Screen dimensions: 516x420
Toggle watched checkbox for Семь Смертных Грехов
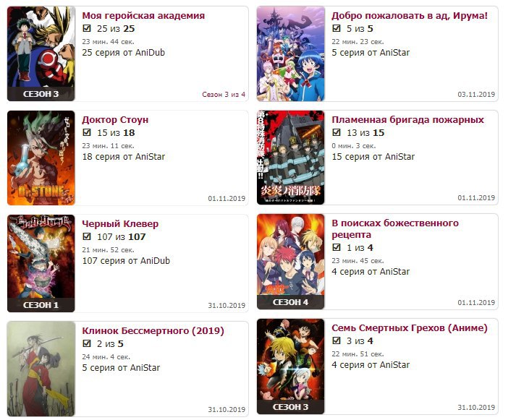[x=337, y=340]
